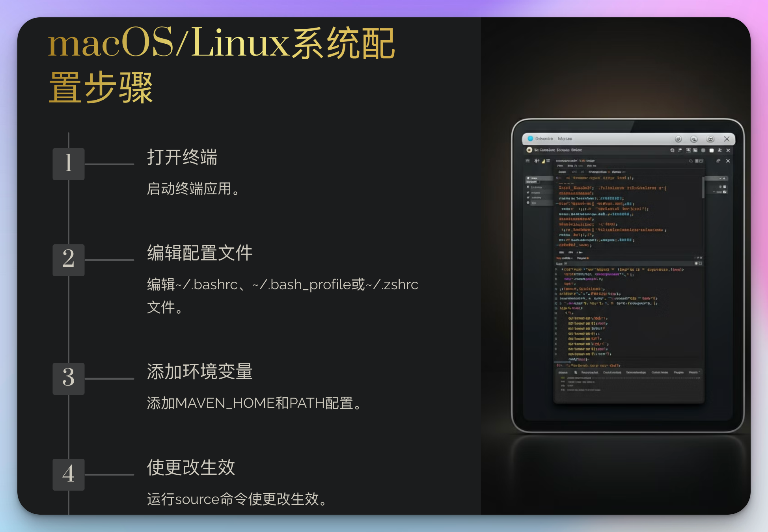This screenshot has height=532, width=768.
Task: Click the first round button in gray title bar
Action: click(678, 139)
